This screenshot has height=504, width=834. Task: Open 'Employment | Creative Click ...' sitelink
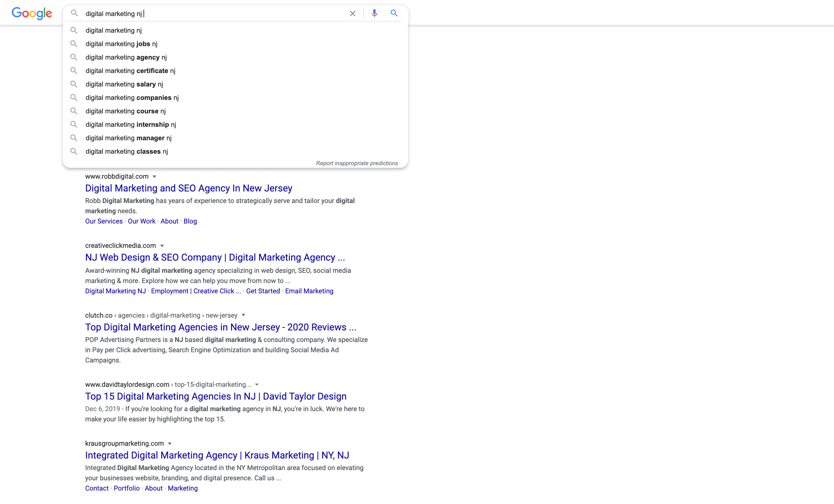coord(196,291)
